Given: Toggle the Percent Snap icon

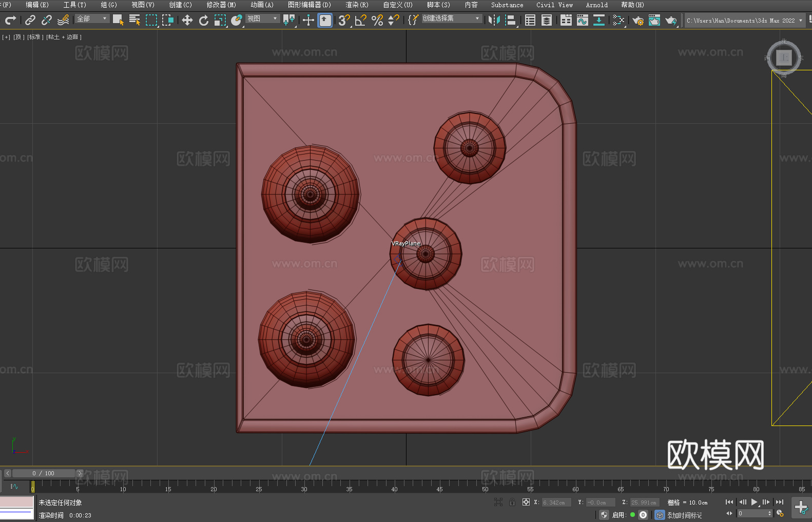Looking at the screenshot, I should coord(377,20).
